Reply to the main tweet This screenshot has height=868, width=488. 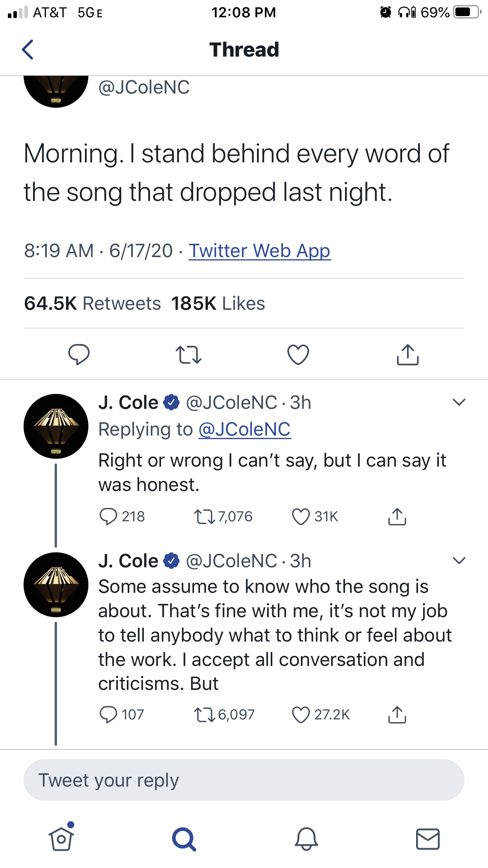coord(79,354)
